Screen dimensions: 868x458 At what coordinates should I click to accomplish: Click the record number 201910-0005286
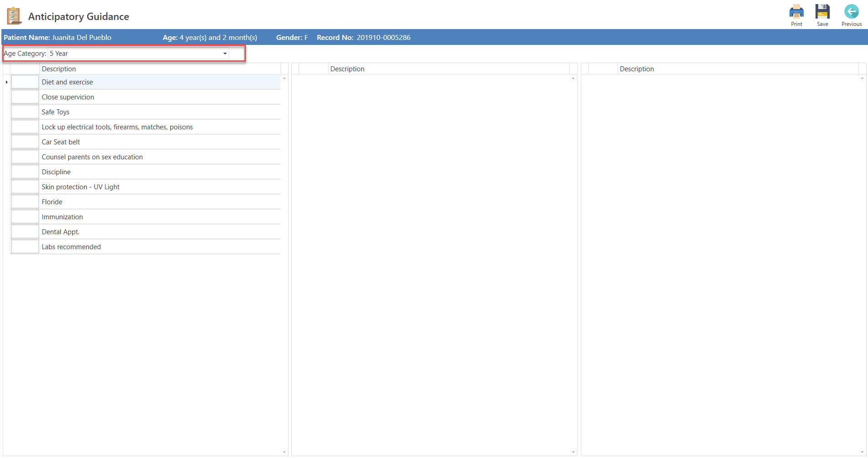[383, 38]
